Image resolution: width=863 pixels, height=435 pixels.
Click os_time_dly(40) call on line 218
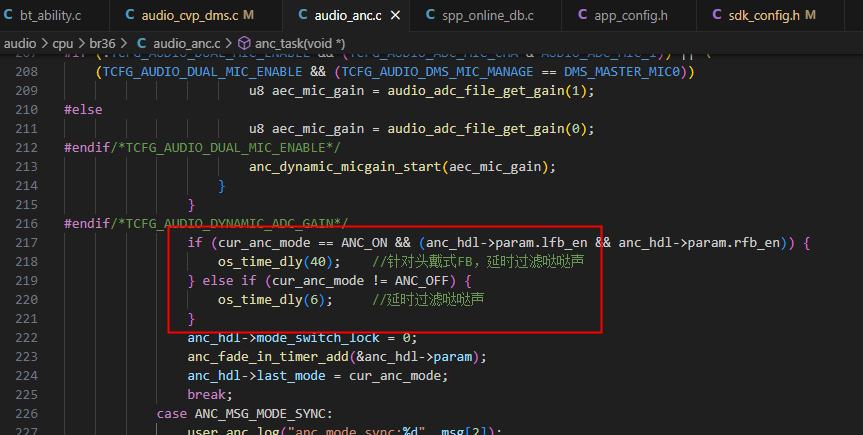(x=278, y=262)
